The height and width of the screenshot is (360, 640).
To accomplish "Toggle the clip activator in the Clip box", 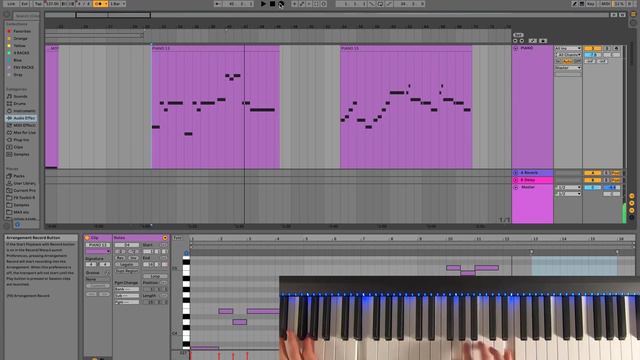I will (x=87, y=238).
